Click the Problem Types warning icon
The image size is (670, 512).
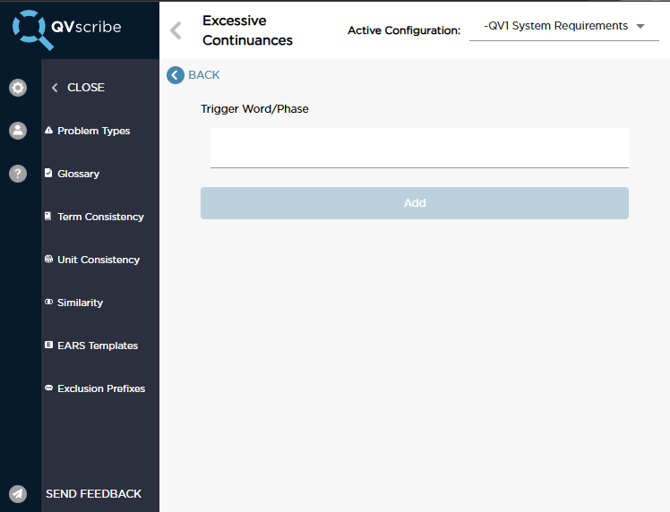[x=49, y=131]
